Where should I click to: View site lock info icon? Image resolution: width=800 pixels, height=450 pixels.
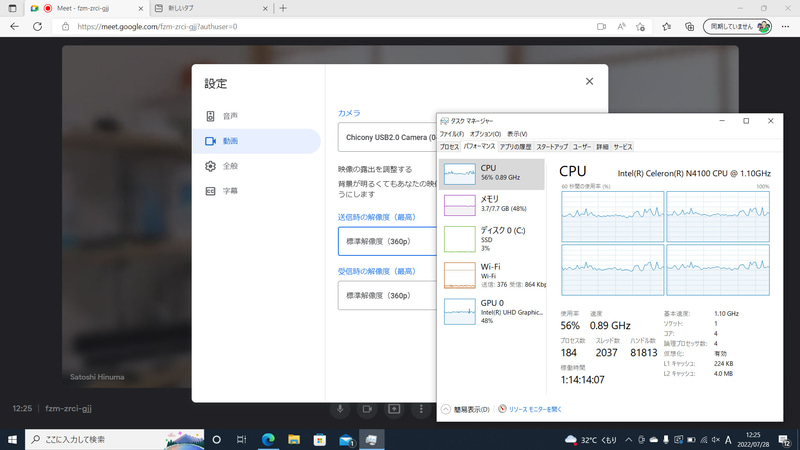[x=65, y=27]
